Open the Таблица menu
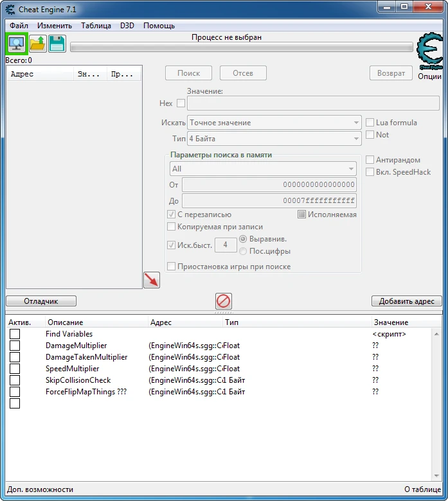 (96, 26)
